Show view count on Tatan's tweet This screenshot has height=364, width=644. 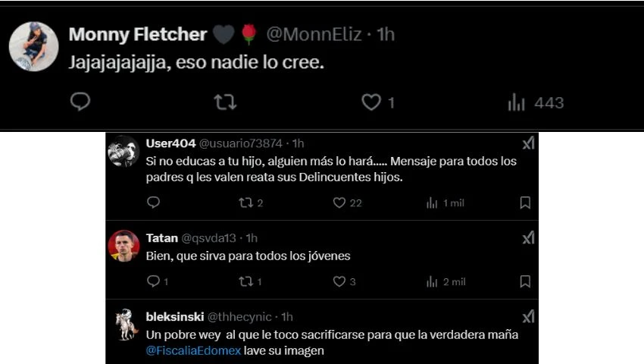[446, 281]
